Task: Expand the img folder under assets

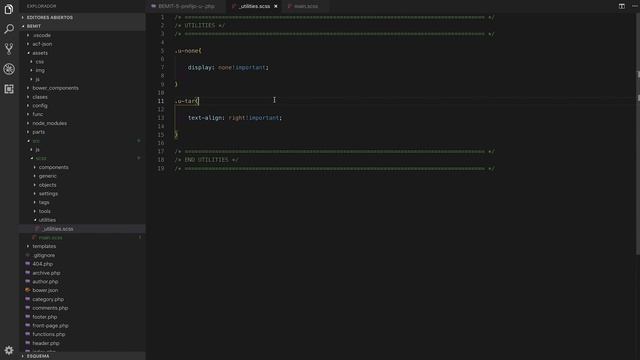Action: 40,71
